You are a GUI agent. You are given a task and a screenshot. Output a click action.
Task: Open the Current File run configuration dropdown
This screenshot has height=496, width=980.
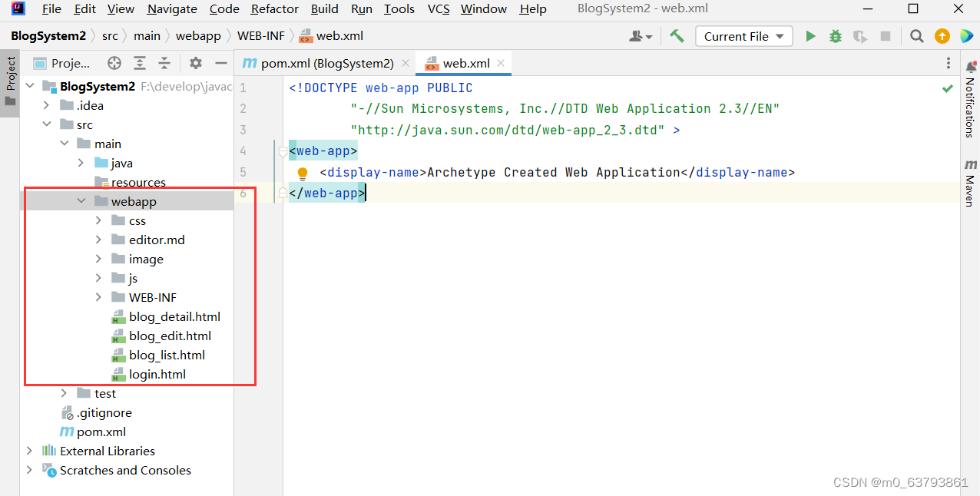pos(744,36)
